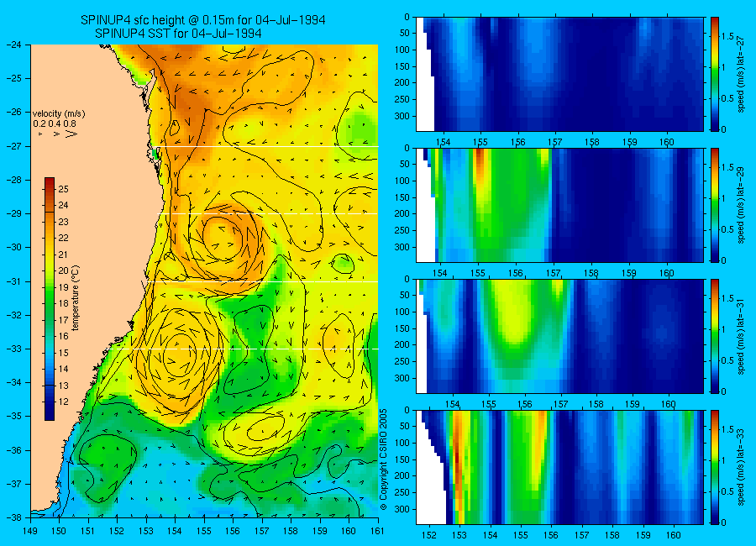
Task: Click the title 'SPINUP4 SST for 04-Jul-1994'
Action: point(178,34)
